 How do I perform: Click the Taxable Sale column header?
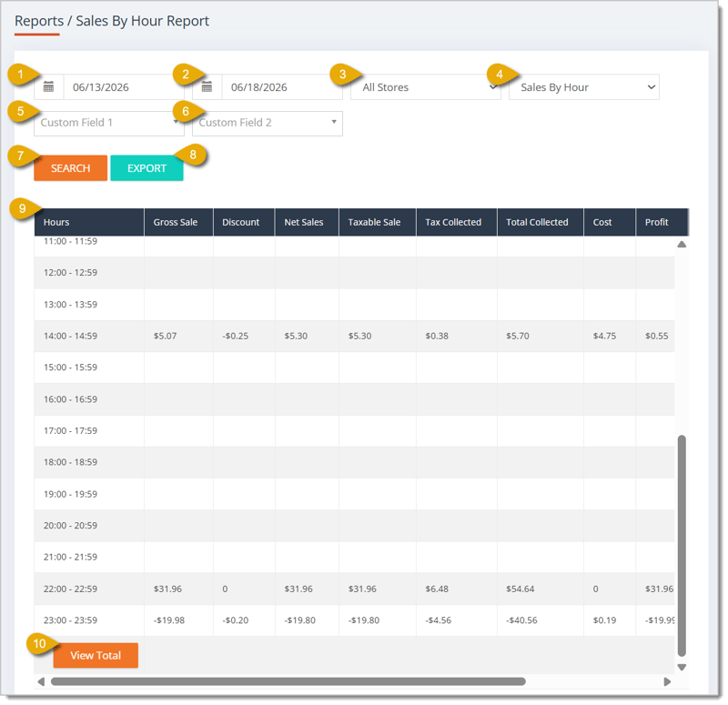coord(378,222)
